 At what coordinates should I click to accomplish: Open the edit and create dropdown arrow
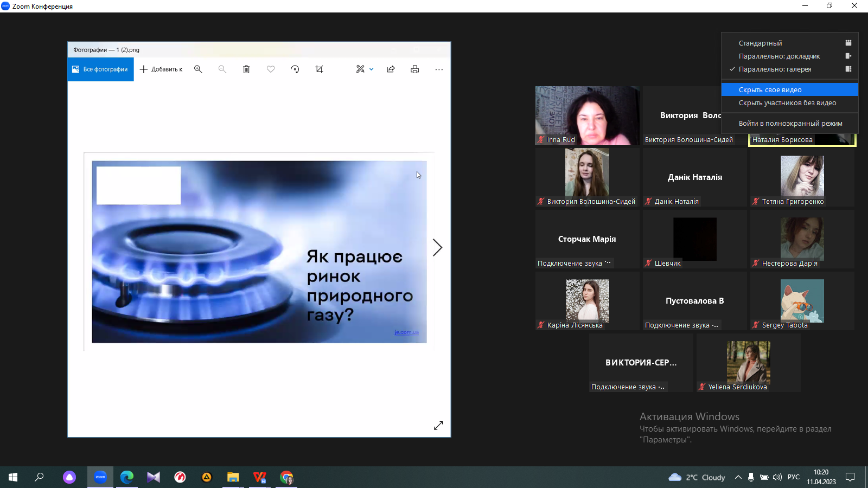[x=372, y=69]
